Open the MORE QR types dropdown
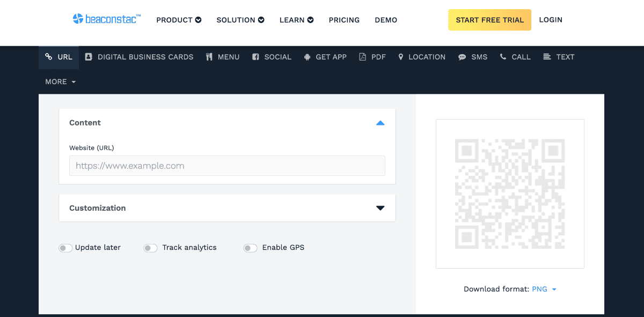This screenshot has height=317, width=644. (61, 82)
